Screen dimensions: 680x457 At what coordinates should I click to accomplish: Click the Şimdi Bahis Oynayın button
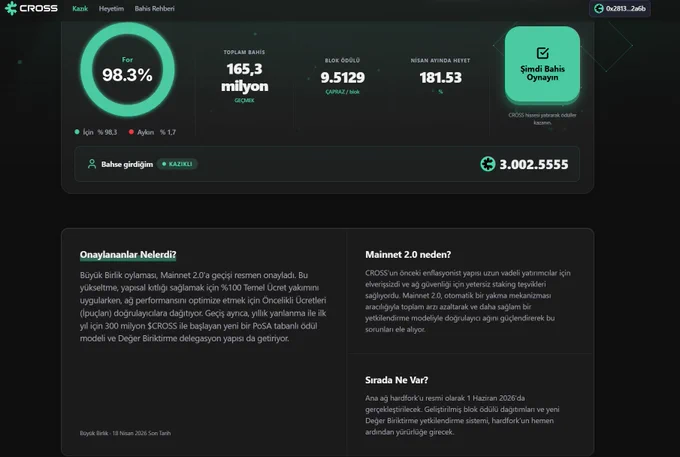coord(542,64)
